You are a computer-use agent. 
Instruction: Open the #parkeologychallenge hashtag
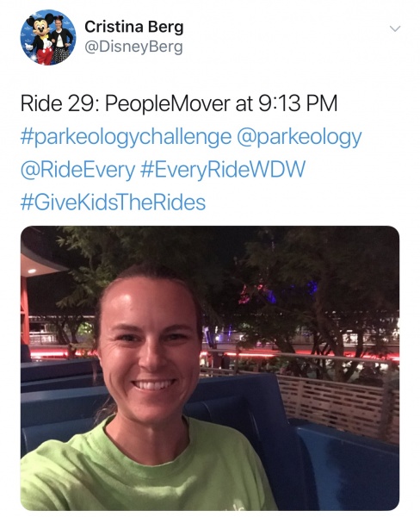pyautogui.click(x=126, y=137)
